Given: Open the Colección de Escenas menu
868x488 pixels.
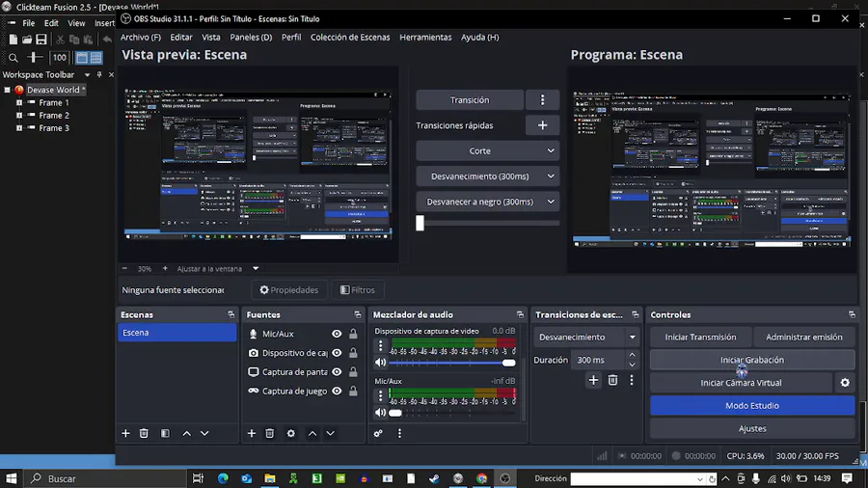Looking at the screenshot, I should (x=350, y=37).
